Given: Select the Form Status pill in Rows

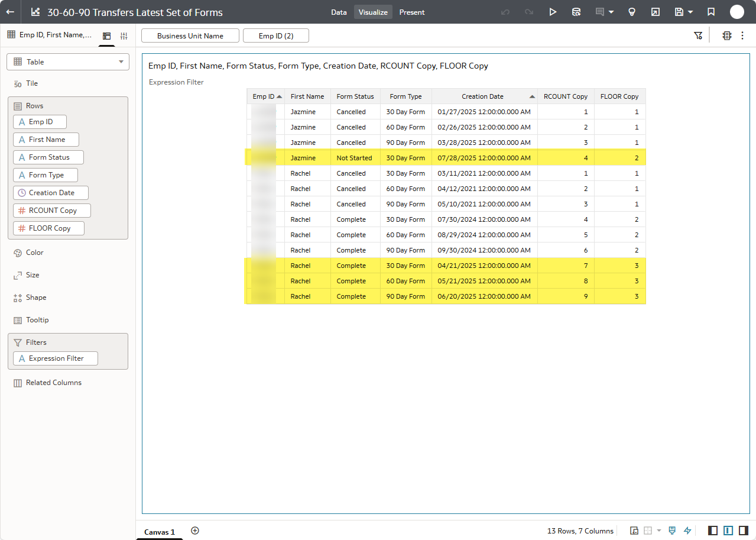Looking at the screenshot, I should [48, 157].
